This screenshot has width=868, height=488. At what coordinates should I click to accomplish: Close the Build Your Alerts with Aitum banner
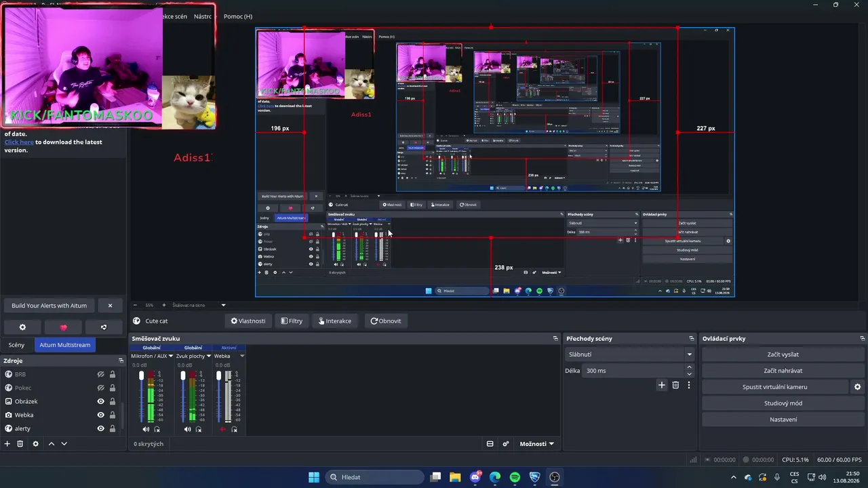110,306
